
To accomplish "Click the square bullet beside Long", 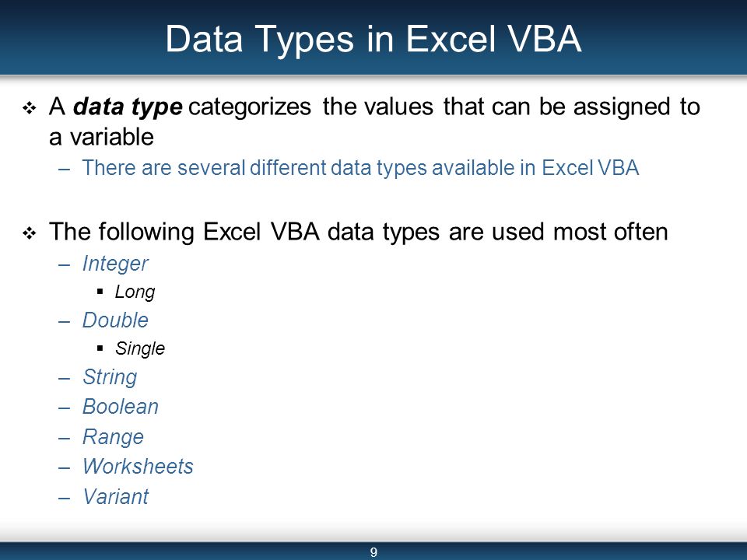I will point(100,292).
